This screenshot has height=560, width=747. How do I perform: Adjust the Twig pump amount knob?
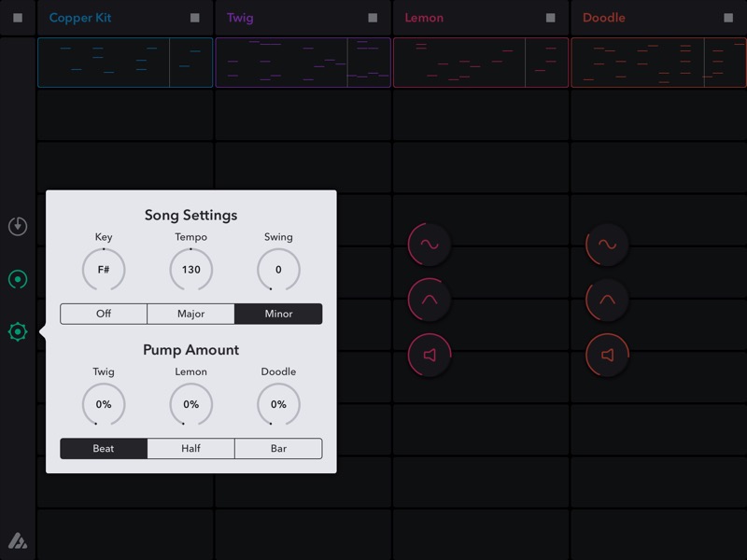point(104,404)
